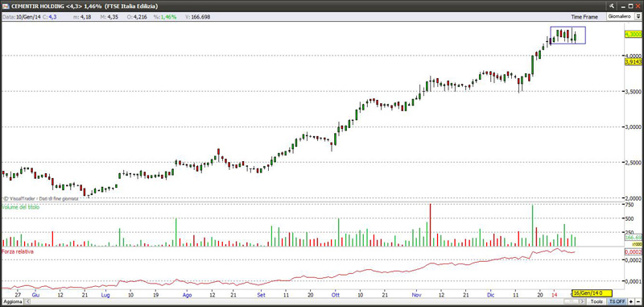The width and height of the screenshot is (644, 307).
Task: Click the plus zoom button
Action: pyautogui.click(x=631, y=301)
